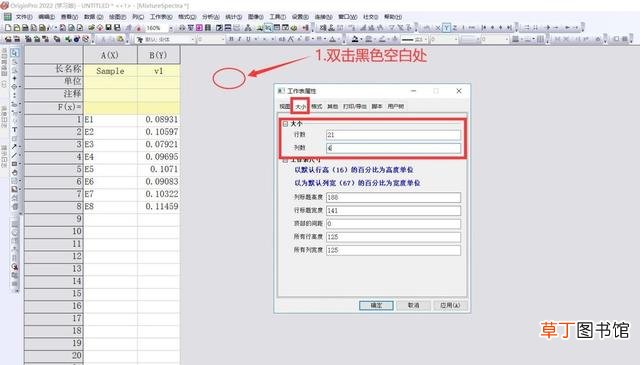Click the 所有行高度 input field
The height and width of the screenshot is (365, 640).
[393, 237]
